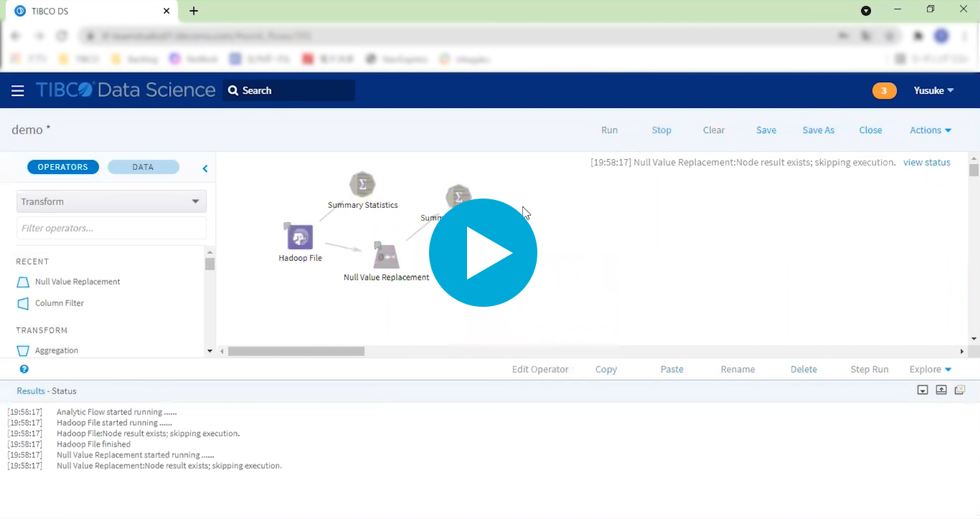980x519 pixels.
Task: Open the Transform category dropdown
Action: coord(111,201)
